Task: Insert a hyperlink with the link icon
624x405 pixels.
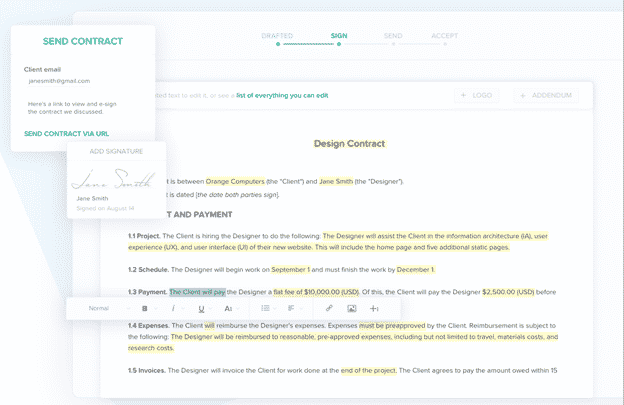Action: click(329, 308)
